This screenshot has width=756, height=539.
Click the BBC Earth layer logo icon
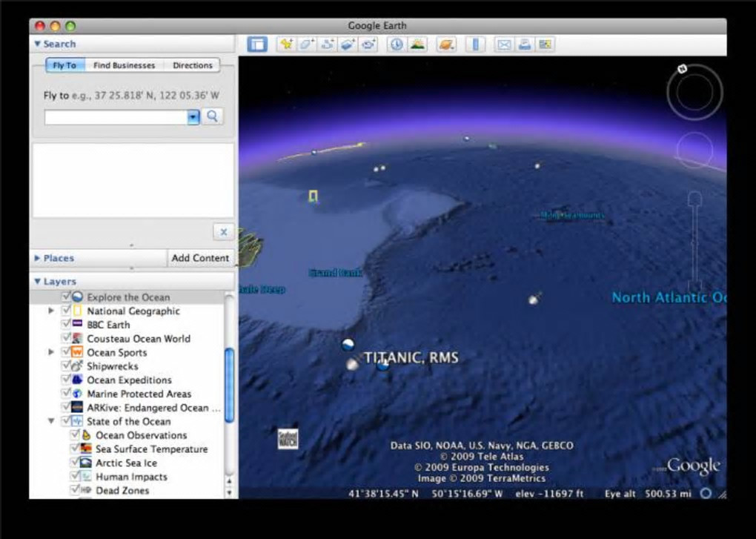point(77,325)
